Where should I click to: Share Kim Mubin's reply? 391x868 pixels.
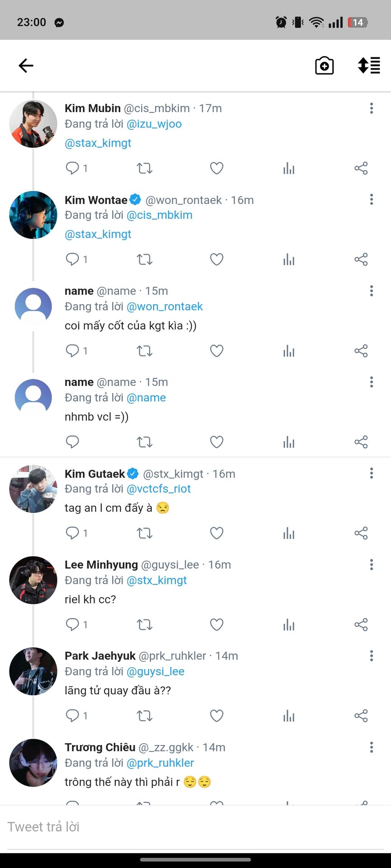point(361,169)
